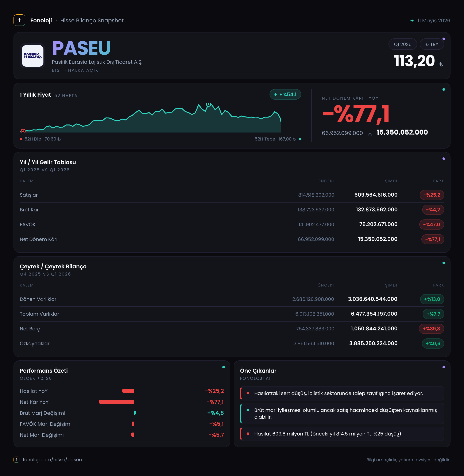Click the Dönen Varlıklar +%13,0 badge
Image resolution: width=464 pixels, height=476 pixels.
click(432, 299)
